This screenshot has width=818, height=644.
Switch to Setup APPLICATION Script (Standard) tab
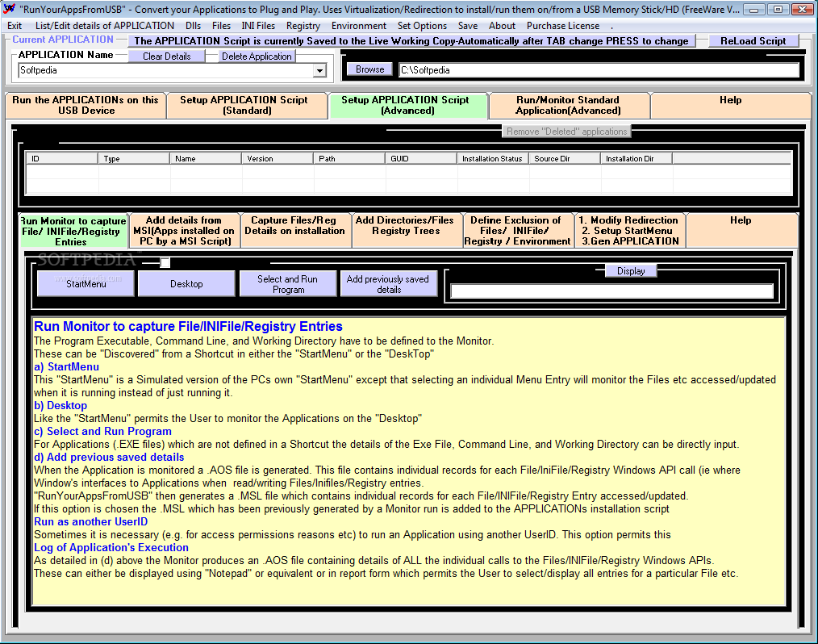pos(247,106)
